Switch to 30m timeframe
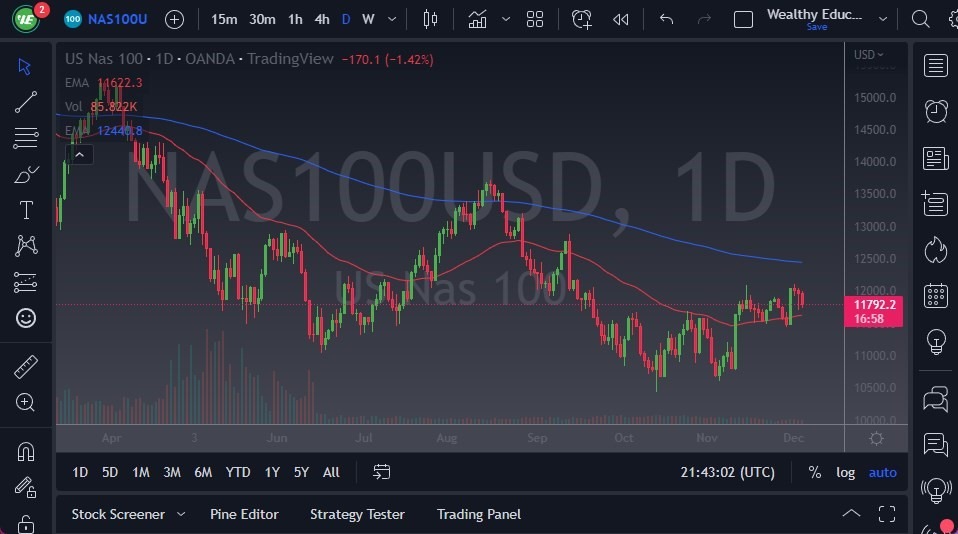Viewport: 958px width, 534px height. [262, 20]
